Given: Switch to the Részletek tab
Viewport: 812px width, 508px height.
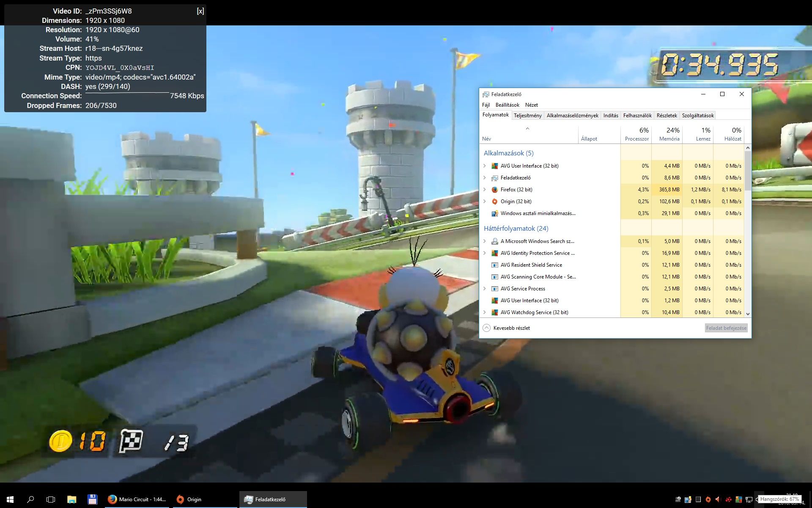Looking at the screenshot, I should coord(667,116).
